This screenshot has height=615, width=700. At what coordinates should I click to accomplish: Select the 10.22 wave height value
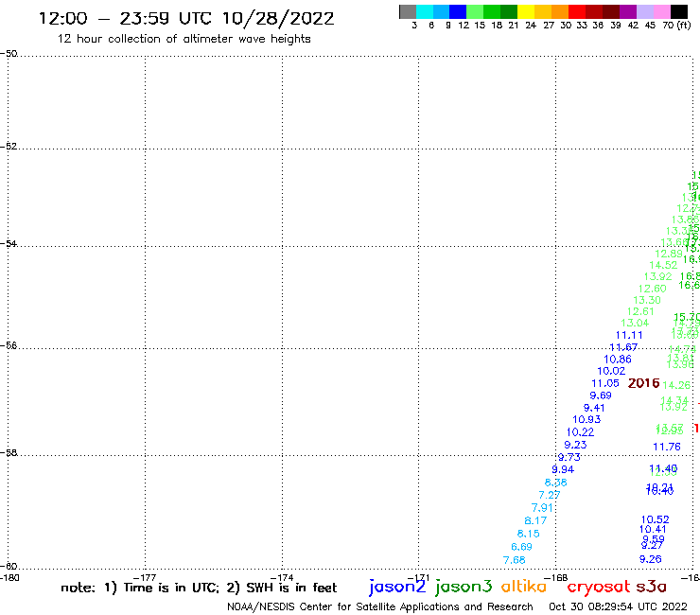581,432
